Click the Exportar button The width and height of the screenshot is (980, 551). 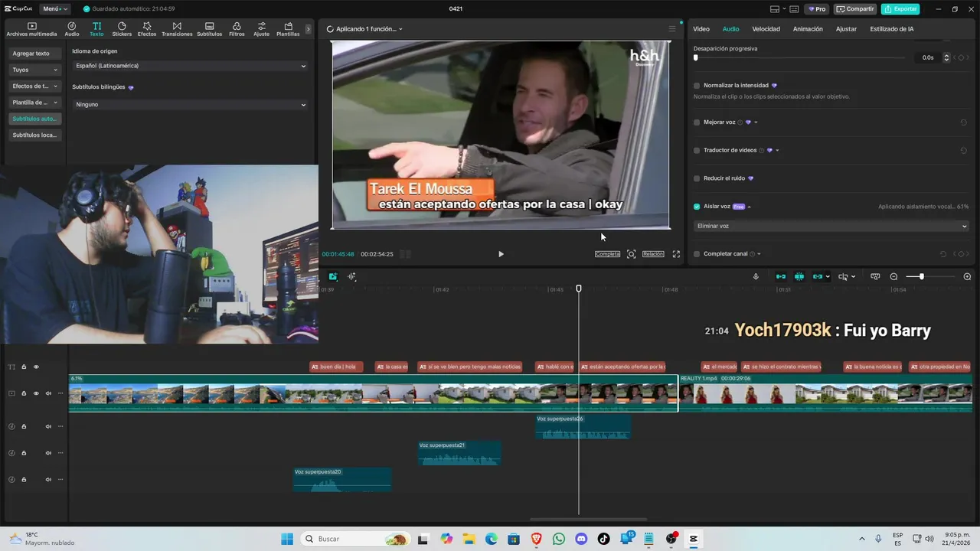click(900, 9)
